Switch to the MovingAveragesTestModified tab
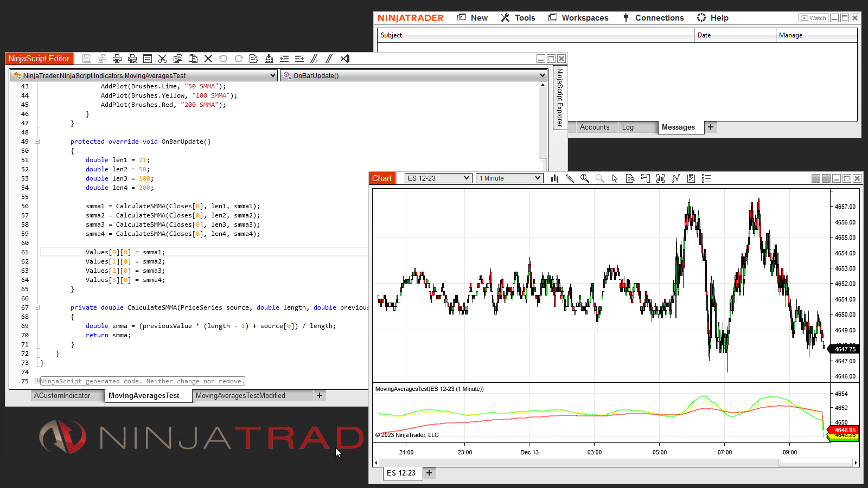 240,396
